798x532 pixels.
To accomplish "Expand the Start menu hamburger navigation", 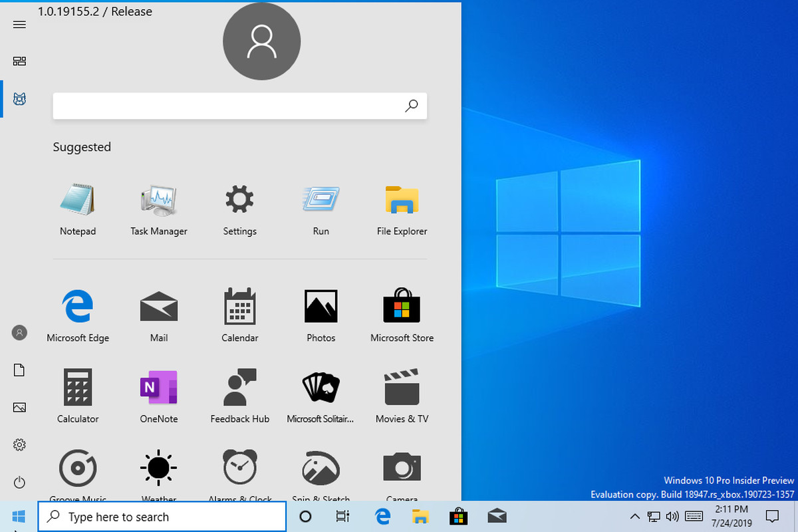I will 19,24.
